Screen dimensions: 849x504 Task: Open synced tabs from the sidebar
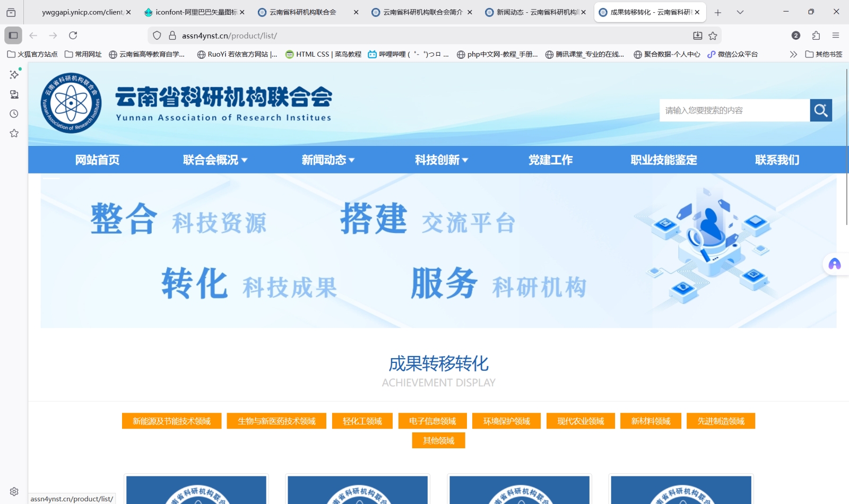pos(13,94)
